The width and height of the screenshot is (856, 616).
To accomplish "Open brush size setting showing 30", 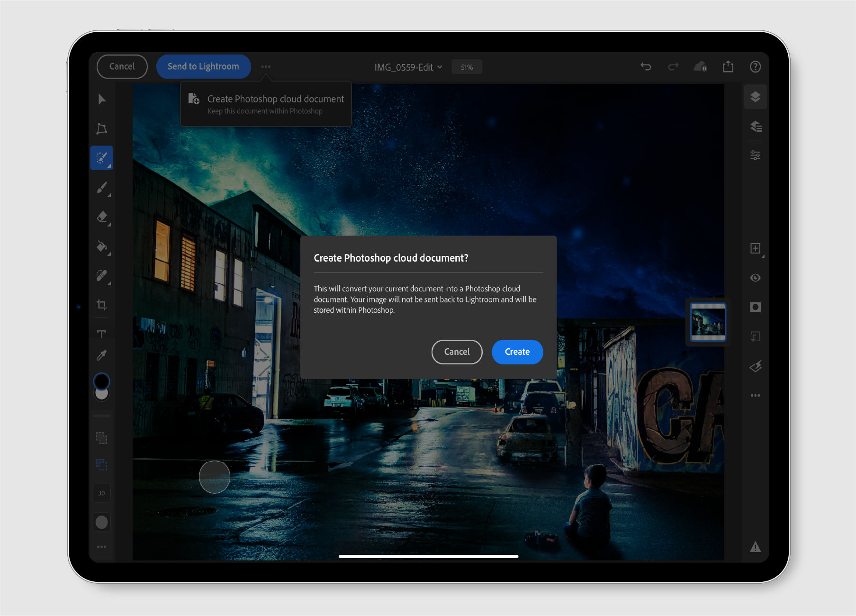I will tap(101, 493).
